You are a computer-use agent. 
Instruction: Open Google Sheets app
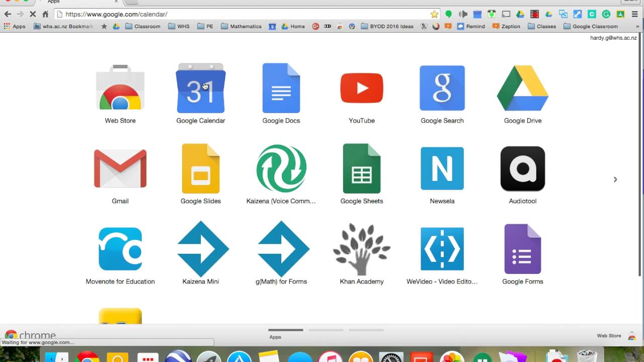[362, 174]
